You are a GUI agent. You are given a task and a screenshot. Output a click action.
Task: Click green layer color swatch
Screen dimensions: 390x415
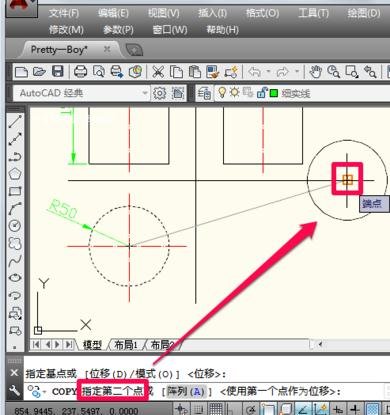[x=274, y=93]
